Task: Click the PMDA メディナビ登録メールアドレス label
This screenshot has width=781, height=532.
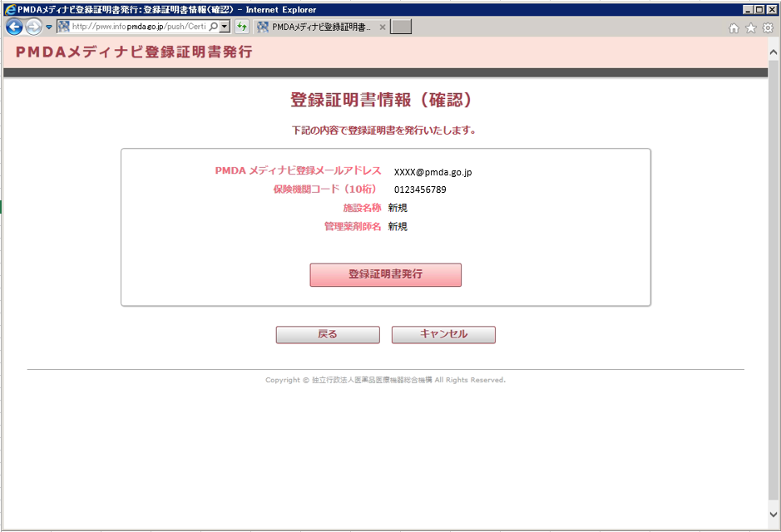Action: [x=298, y=170]
